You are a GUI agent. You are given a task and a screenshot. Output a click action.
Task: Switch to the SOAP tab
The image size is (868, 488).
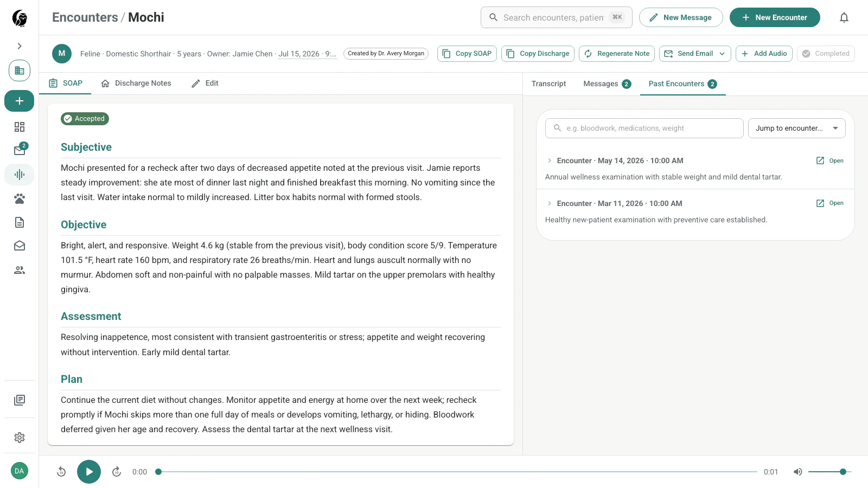[66, 84]
